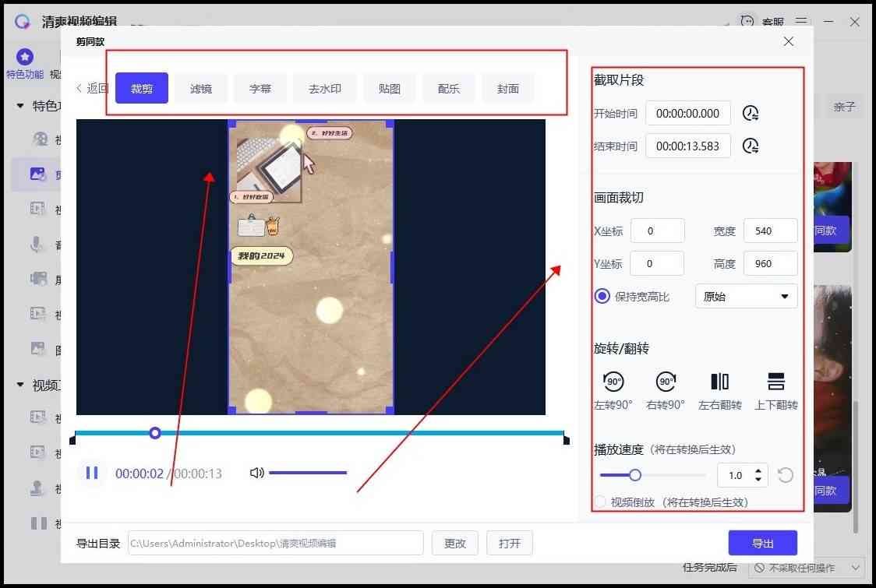Click the main window vertical scrollbar
Viewport: 876px width, 588px height.
point(856,466)
